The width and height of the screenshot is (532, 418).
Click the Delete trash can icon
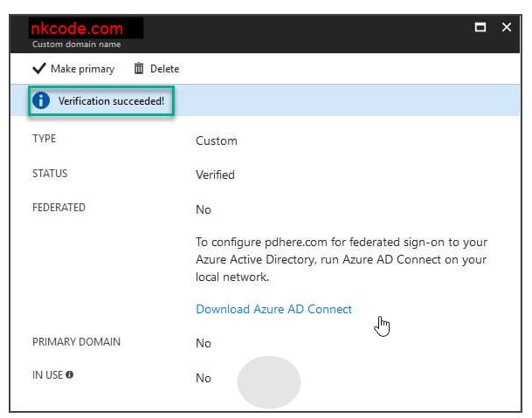(x=138, y=68)
